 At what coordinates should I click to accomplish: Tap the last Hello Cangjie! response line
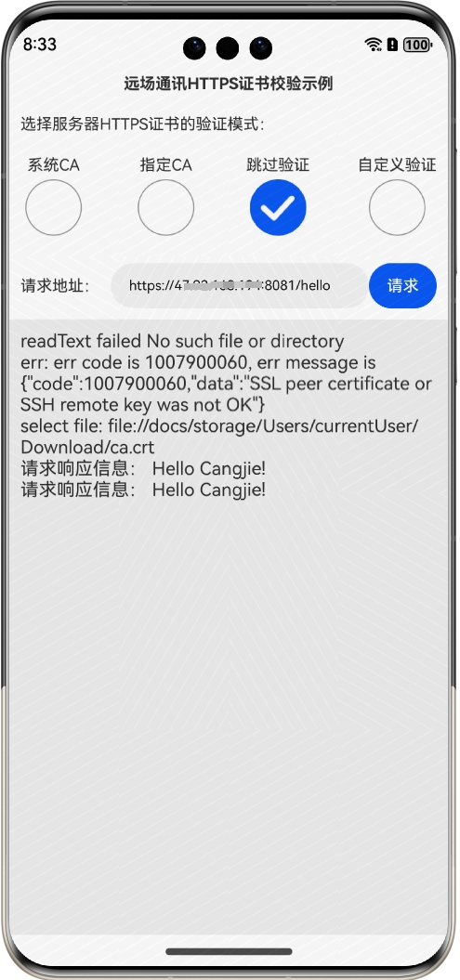click(143, 490)
